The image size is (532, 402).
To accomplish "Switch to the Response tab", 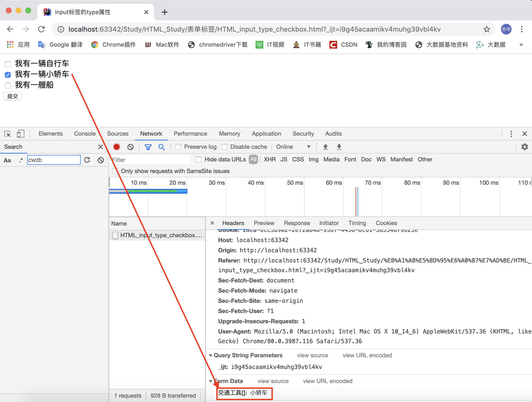I will click(x=297, y=223).
